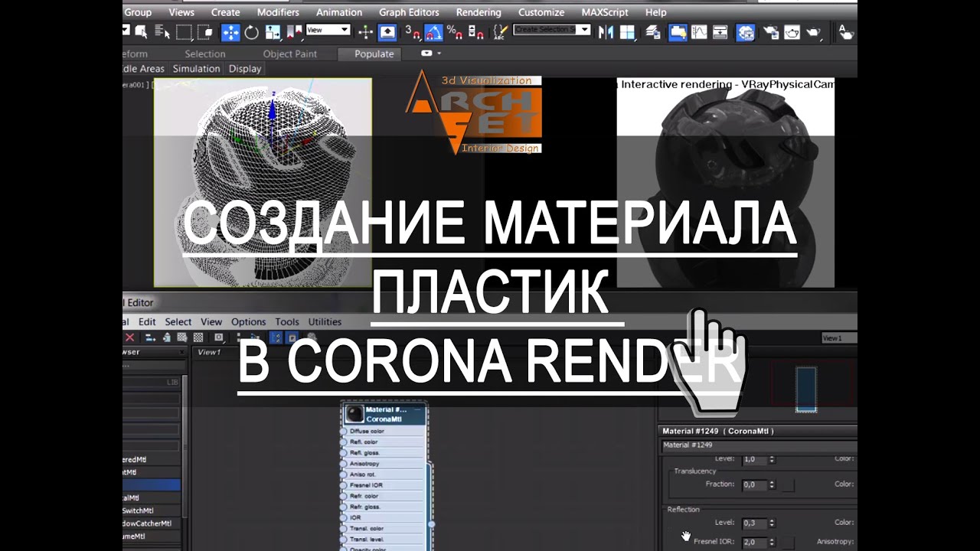The height and width of the screenshot is (551, 980).
Task: Click the Translucency Fraction map button
Action: click(x=787, y=484)
